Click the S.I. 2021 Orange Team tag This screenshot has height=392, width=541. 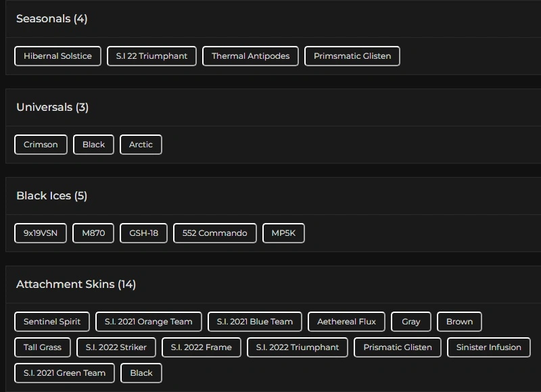coord(148,322)
